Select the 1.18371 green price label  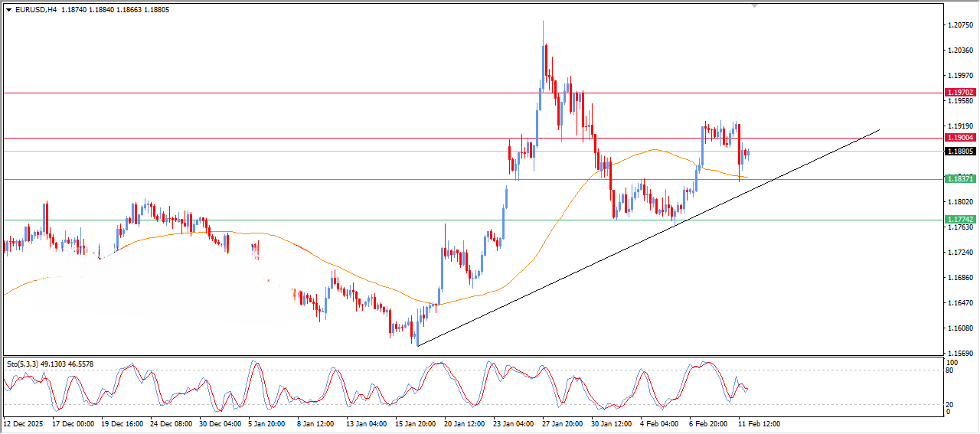pyautogui.click(x=960, y=178)
